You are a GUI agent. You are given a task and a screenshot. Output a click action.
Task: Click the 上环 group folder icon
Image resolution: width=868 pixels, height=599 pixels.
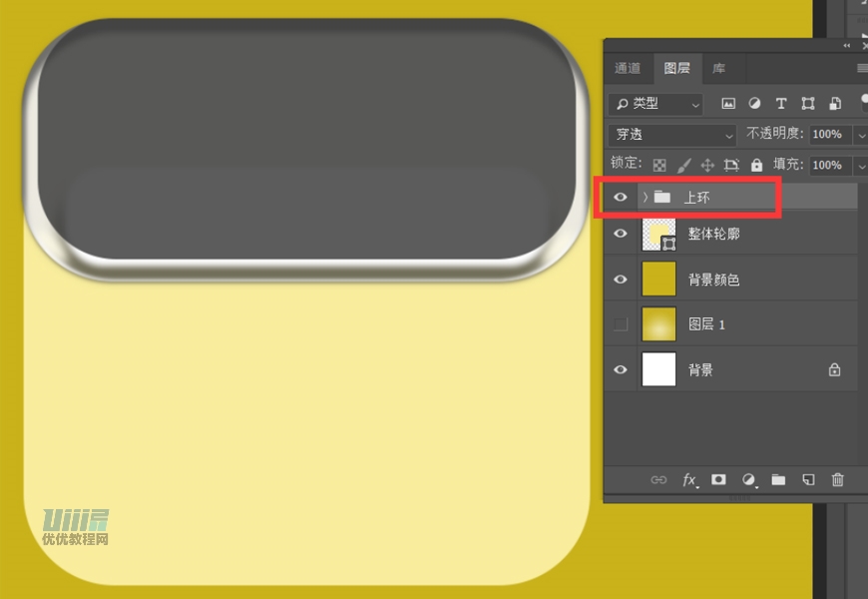pyautogui.click(x=662, y=197)
